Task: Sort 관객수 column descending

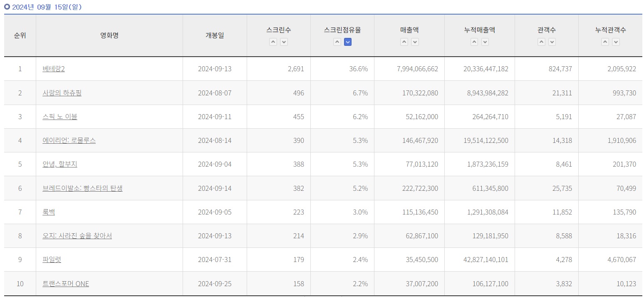Action: 552,42
